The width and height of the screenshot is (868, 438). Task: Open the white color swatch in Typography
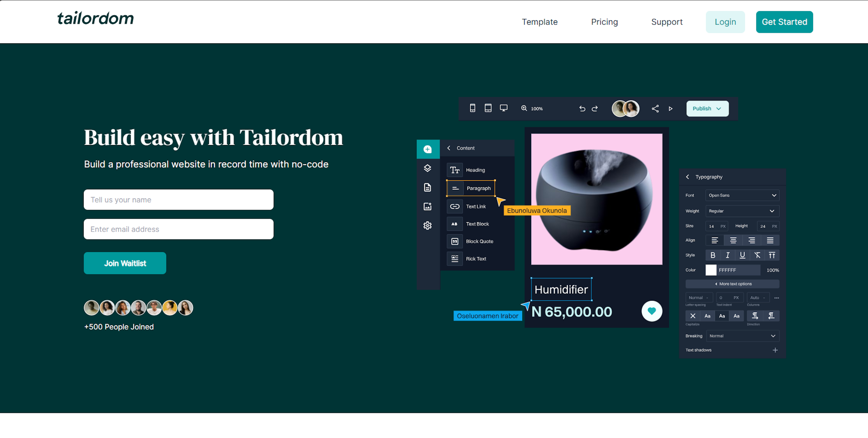click(x=711, y=270)
